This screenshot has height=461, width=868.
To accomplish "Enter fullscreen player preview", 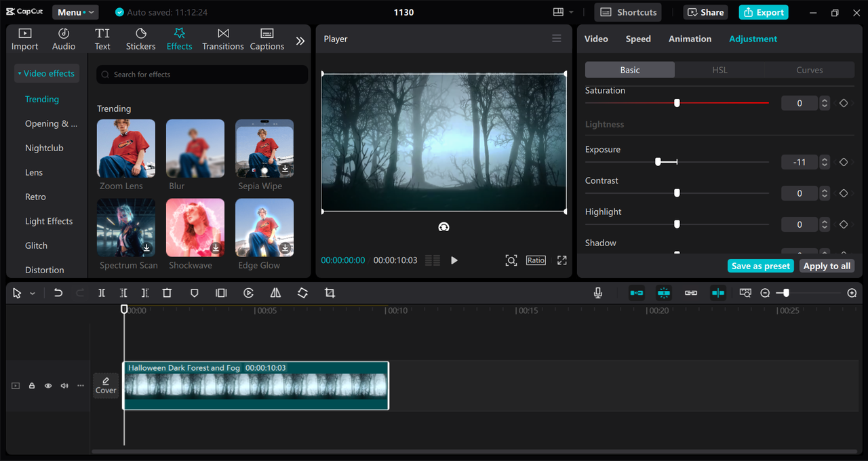I will (562, 260).
